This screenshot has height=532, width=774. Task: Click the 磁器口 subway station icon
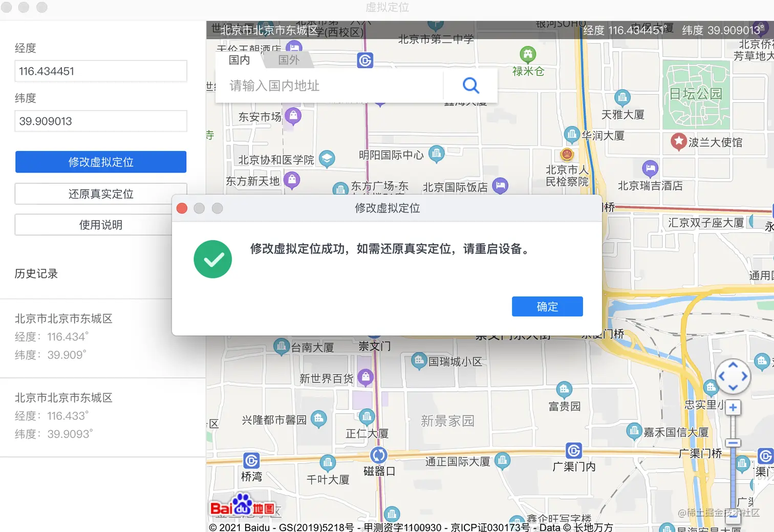click(x=379, y=455)
